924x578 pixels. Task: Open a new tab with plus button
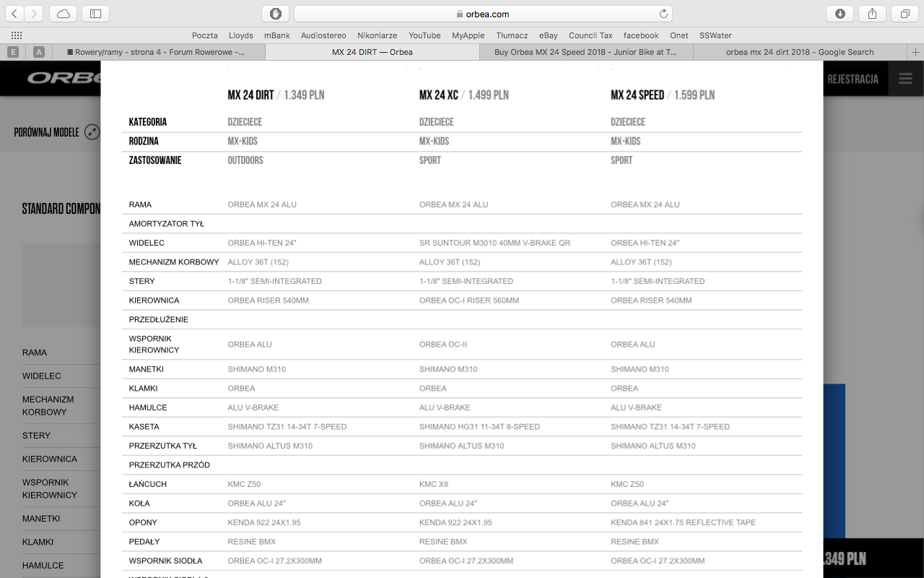[915, 52]
